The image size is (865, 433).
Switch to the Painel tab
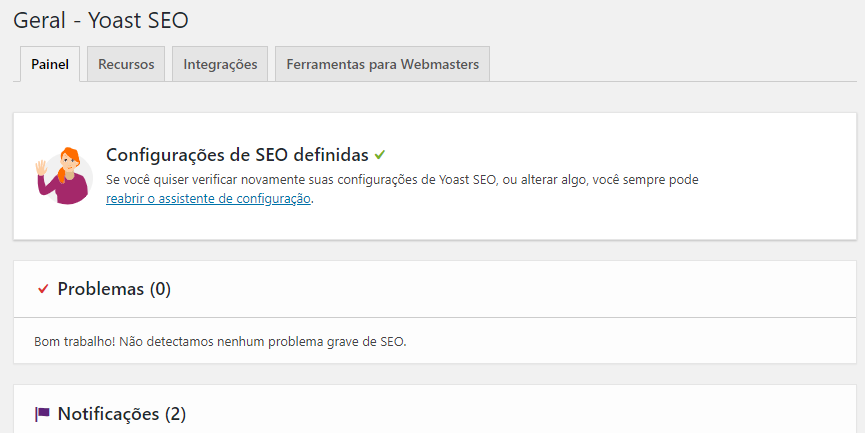pyautogui.click(x=50, y=64)
